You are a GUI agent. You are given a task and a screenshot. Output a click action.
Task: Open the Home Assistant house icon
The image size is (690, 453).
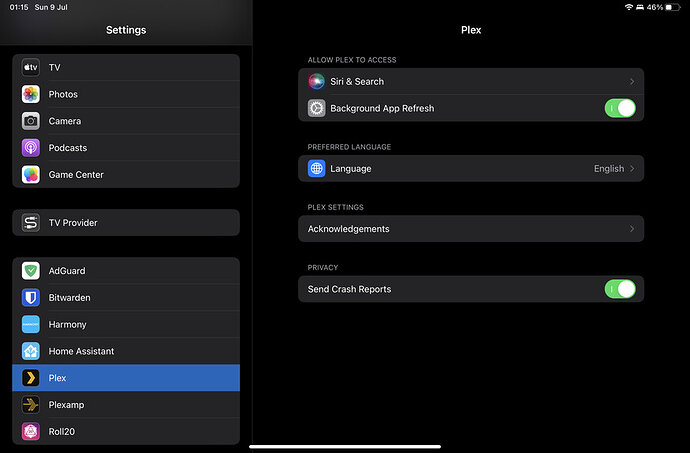[31, 351]
